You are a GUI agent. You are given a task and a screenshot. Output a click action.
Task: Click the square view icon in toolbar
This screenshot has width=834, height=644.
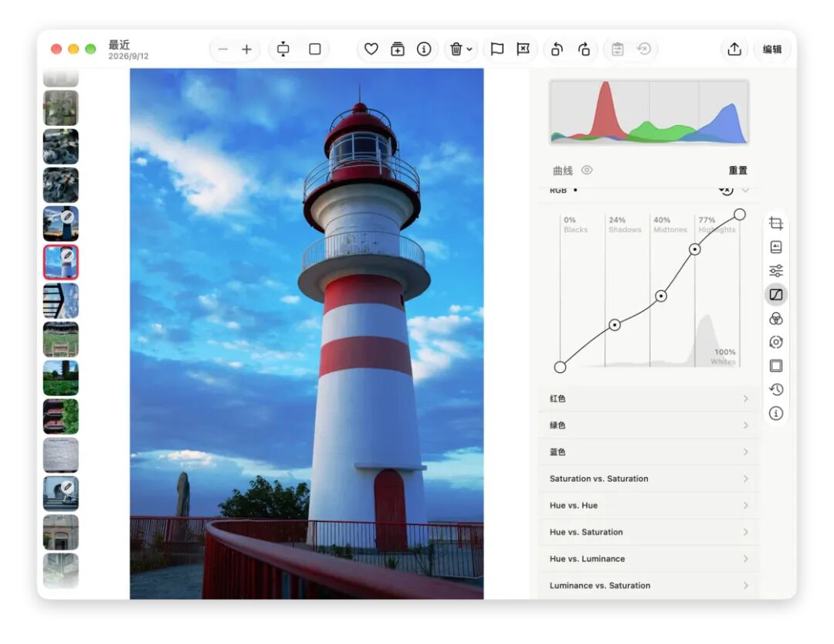(315, 49)
